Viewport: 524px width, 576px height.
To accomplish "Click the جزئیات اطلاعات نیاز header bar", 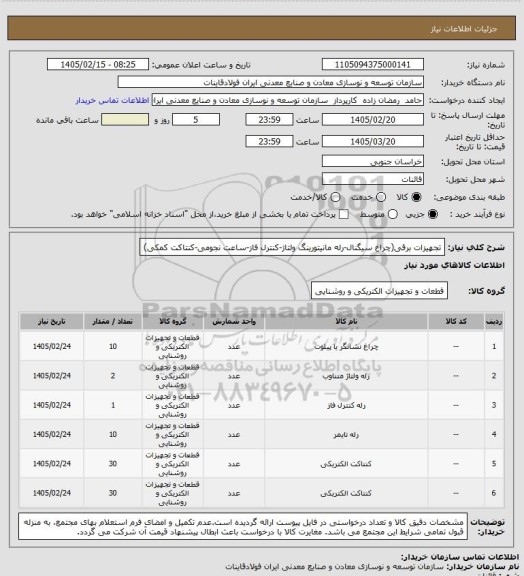I will (x=261, y=28).
